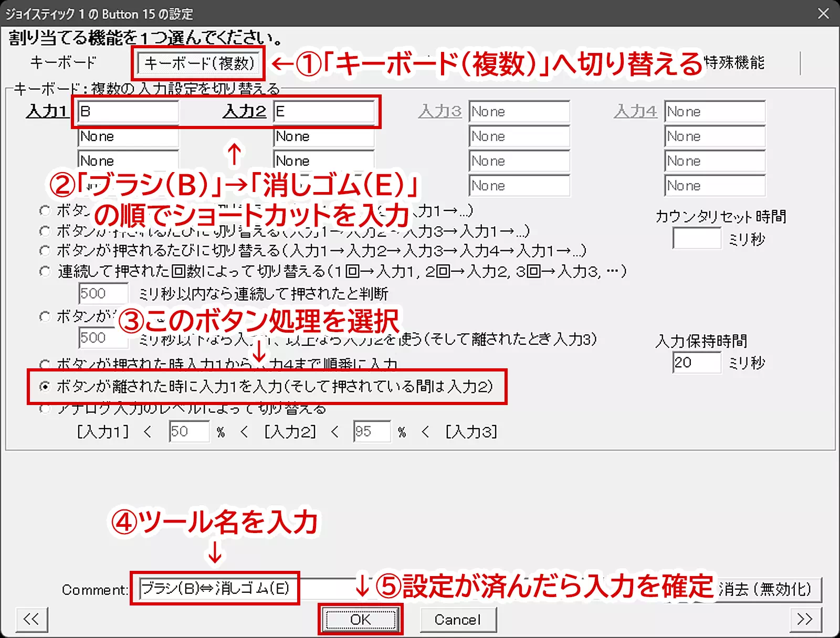Click the analog threshold field showing 95
The image size is (840, 638).
[372, 432]
